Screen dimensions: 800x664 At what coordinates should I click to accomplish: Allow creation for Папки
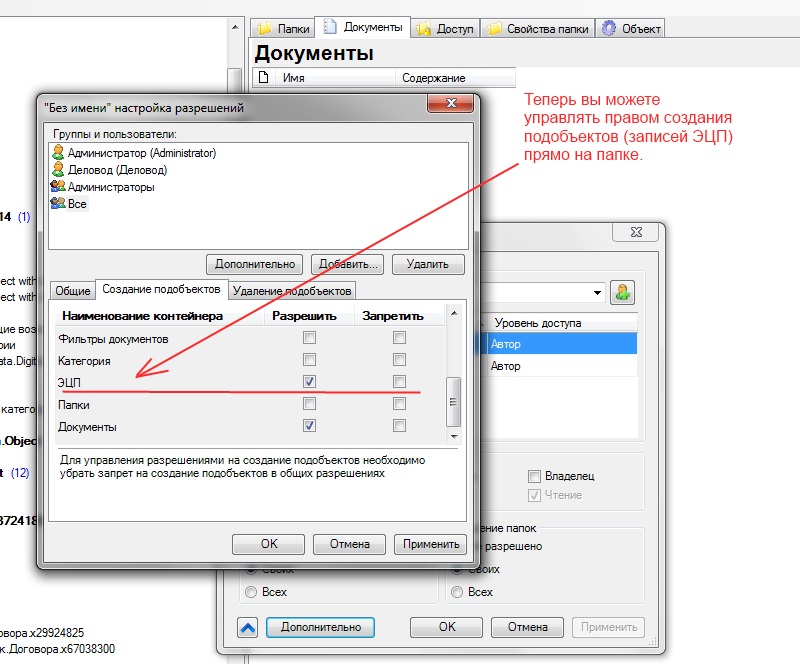[x=309, y=404]
